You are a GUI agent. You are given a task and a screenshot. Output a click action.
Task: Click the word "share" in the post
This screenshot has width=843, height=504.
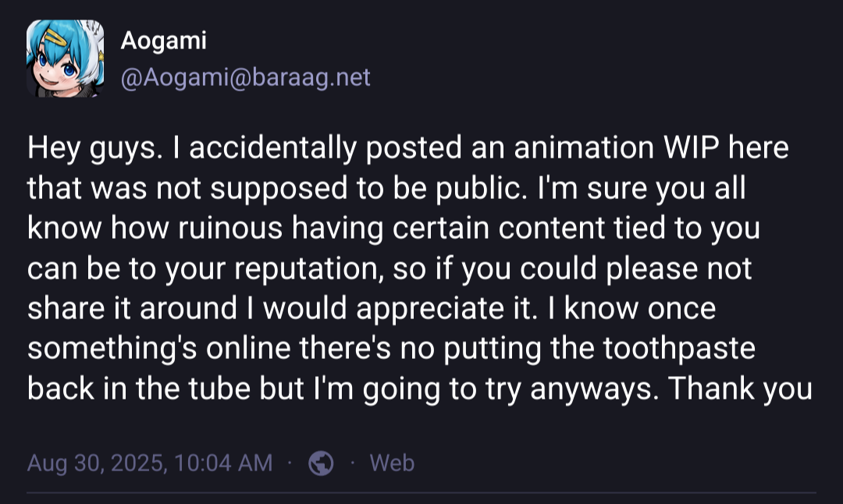[65, 308]
